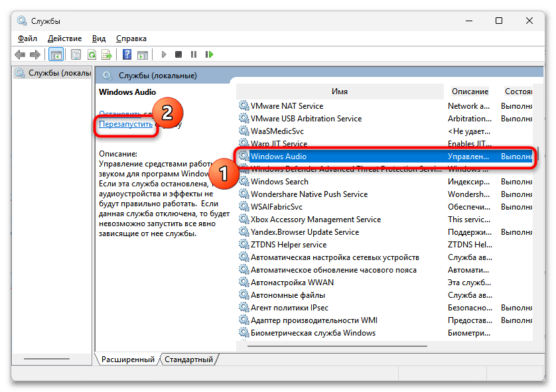Click the Refresh toolbar icon
This screenshot has height=392, width=556.
point(91,54)
